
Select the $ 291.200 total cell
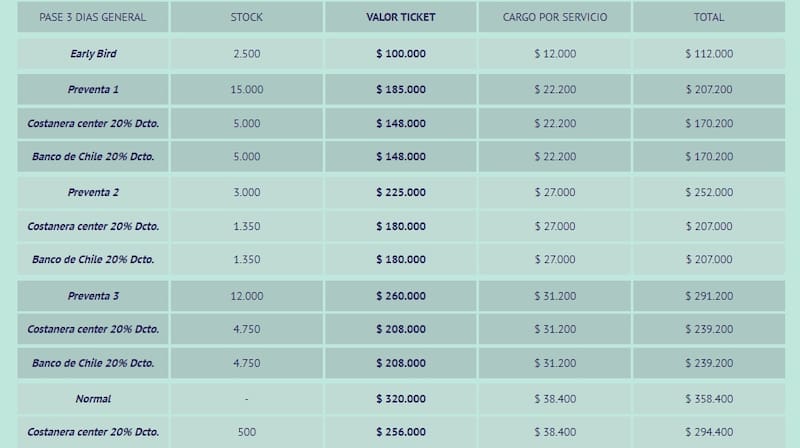tap(709, 296)
